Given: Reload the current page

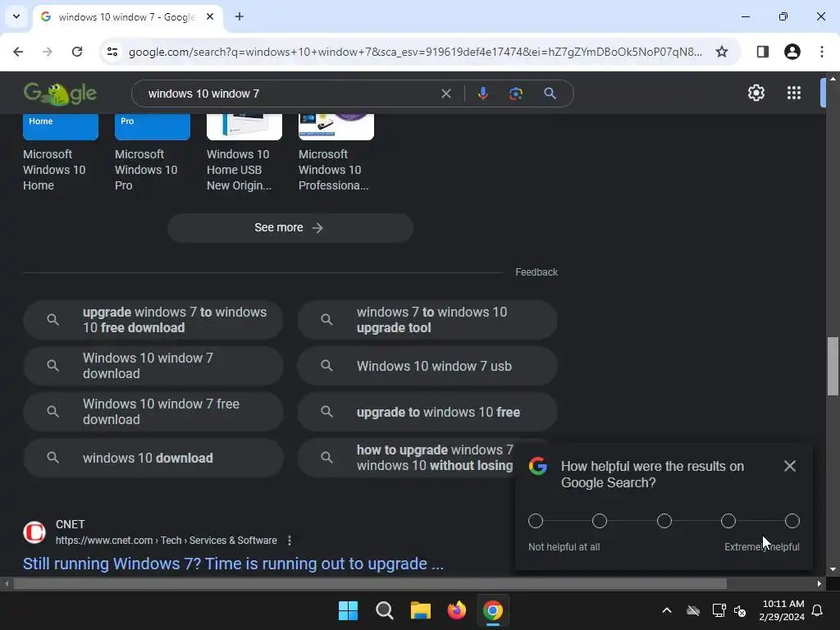Looking at the screenshot, I should pyautogui.click(x=77, y=52).
